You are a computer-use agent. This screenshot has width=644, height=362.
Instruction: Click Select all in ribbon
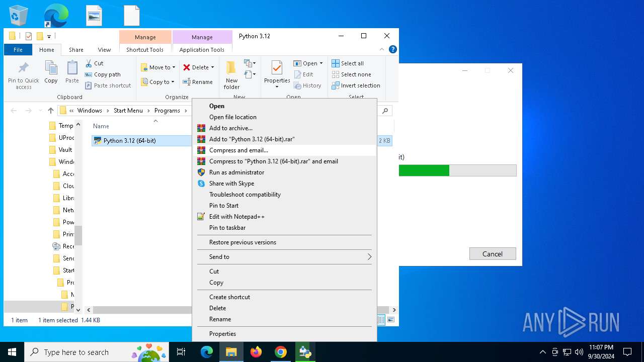pos(348,63)
